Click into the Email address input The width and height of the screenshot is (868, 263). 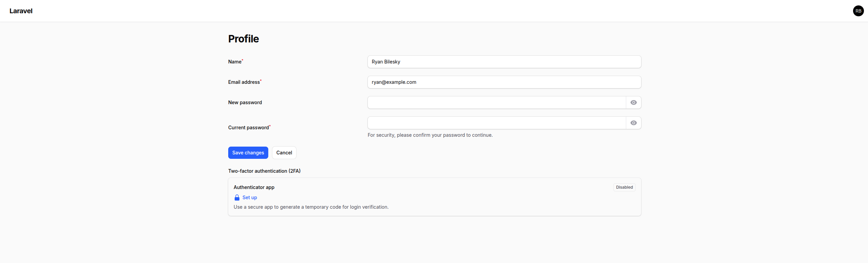[x=504, y=82]
